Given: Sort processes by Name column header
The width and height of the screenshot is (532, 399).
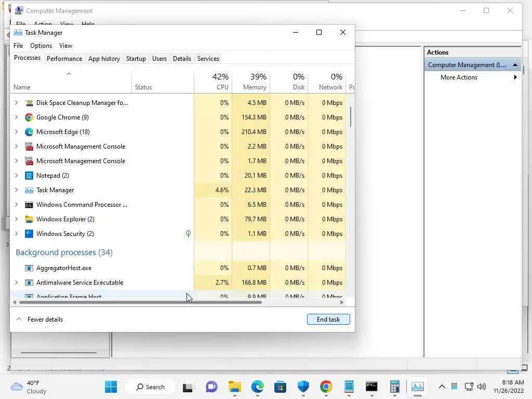Looking at the screenshot, I should (71, 82).
